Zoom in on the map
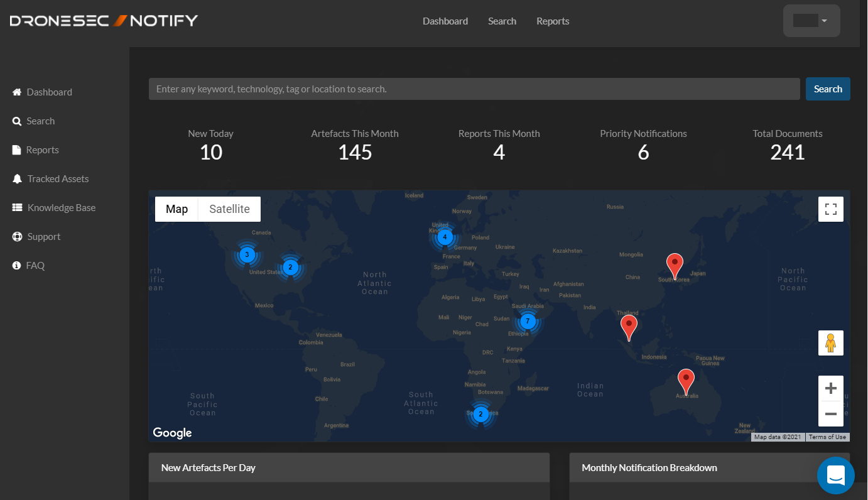This screenshot has width=868, height=500. click(831, 388)
